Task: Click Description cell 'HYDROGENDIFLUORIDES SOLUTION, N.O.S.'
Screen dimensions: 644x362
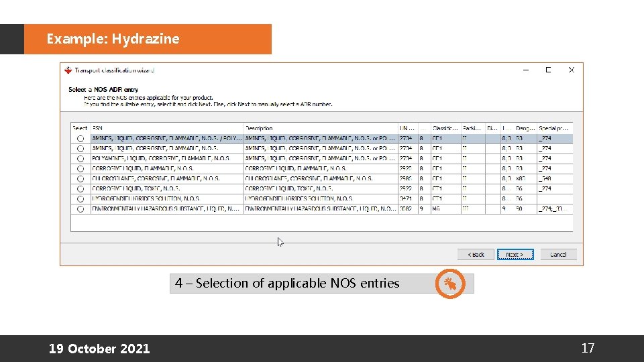Action: click(x=321, y=198)
